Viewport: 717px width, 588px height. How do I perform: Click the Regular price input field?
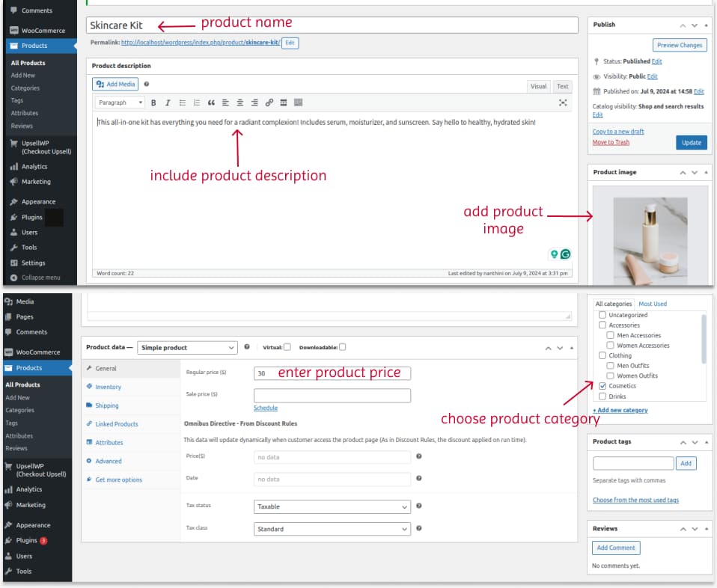[x=332, y=373]
